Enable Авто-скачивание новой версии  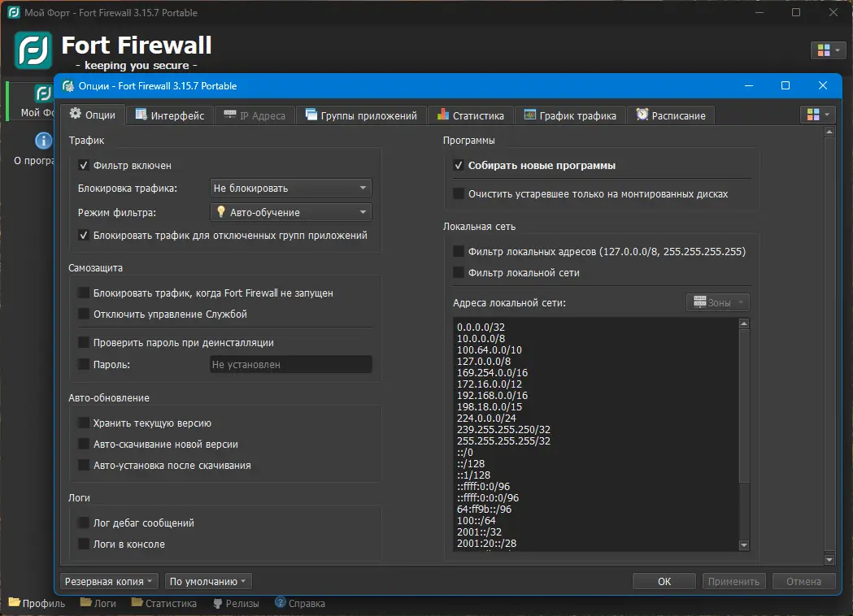click(83, 445)
